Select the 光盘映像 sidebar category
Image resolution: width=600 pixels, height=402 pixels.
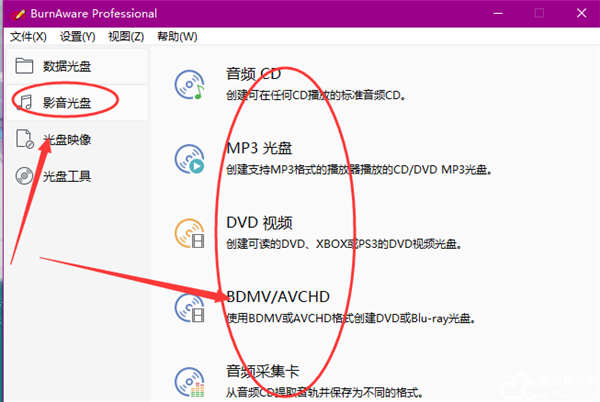pyautogui.click(x=77, y=139)
